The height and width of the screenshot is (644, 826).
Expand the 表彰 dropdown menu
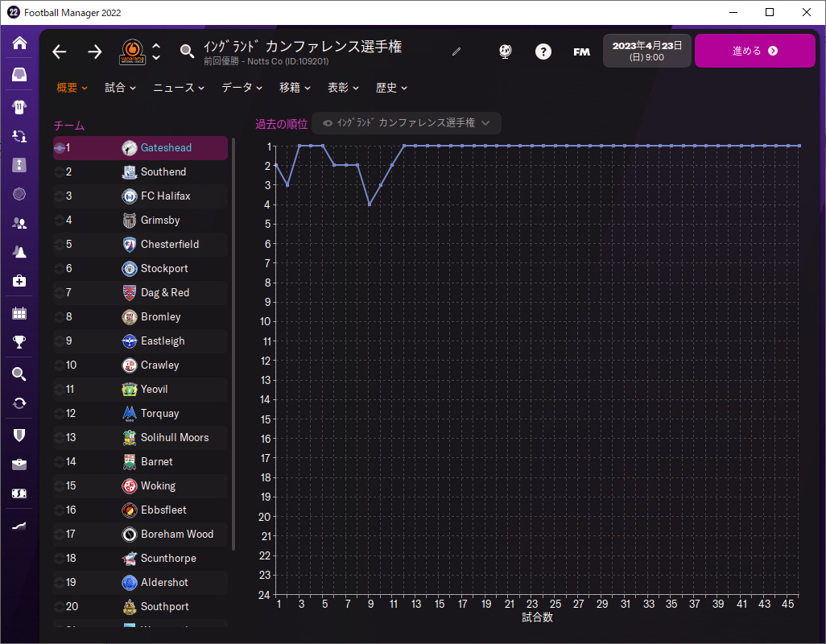[343, 88]
